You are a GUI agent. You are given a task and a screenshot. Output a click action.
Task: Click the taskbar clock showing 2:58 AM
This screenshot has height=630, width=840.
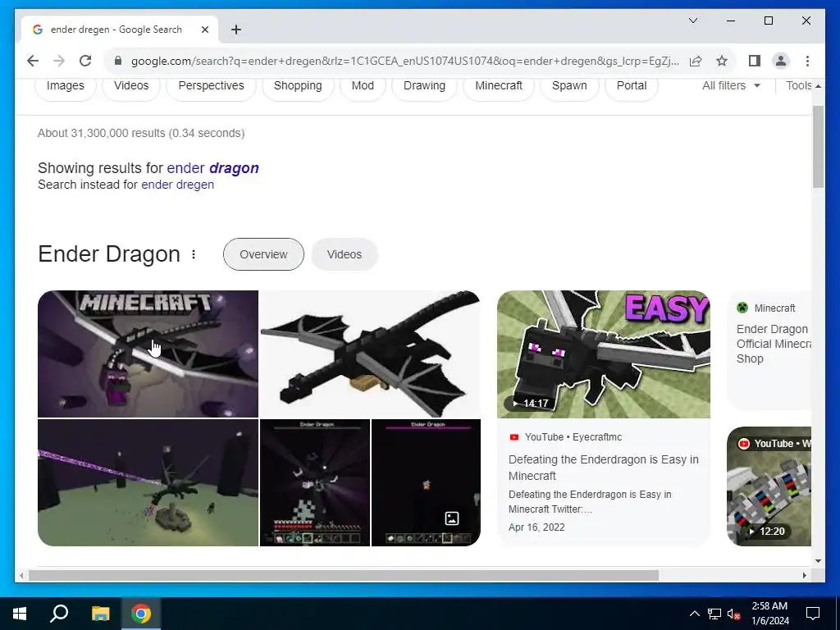coord(769,614)
